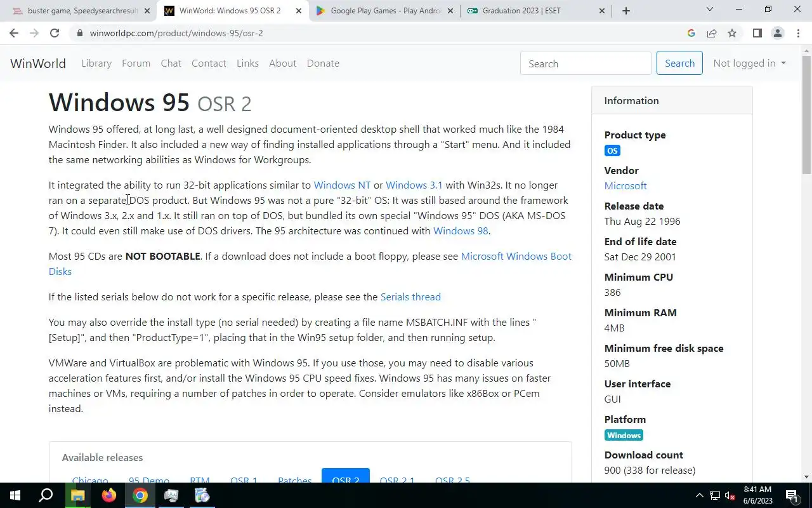Open the tab search dropdown chevron
Viewport: 812px width, 508px height.
click(x=710, y=10)
